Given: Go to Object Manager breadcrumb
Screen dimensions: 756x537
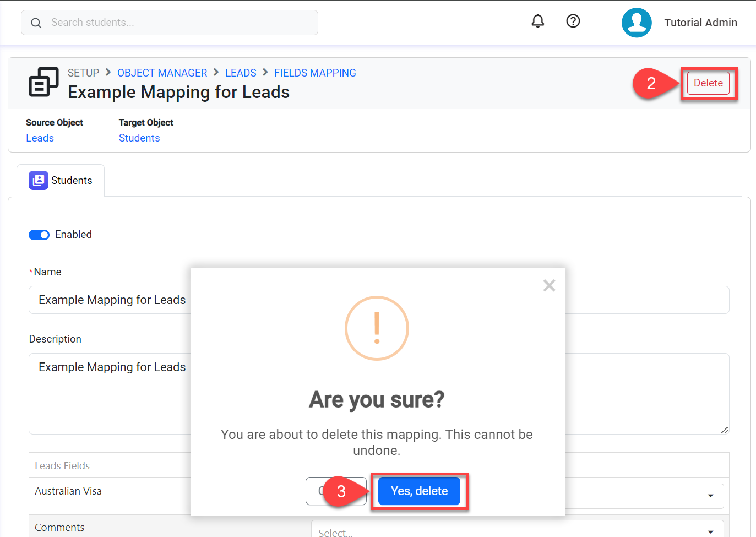Looking at the screenshot, I should [162, 73].
